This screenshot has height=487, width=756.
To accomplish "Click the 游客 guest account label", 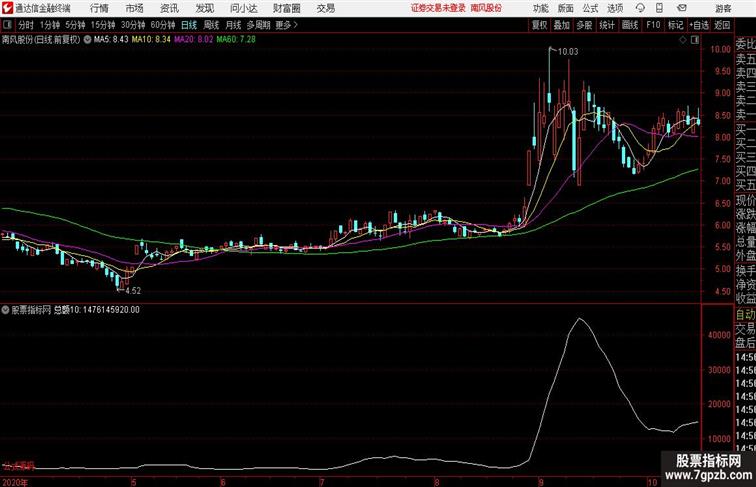I will coord(723,9).
